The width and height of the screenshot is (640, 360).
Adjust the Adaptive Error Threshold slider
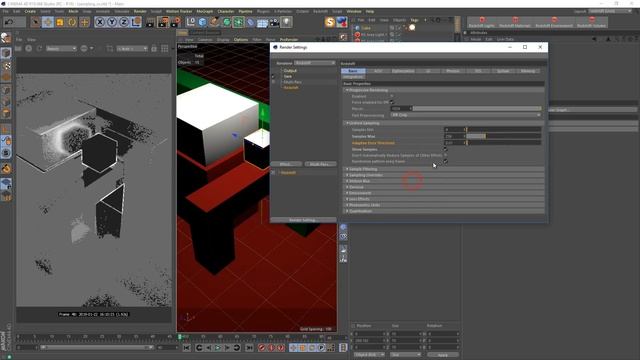(x=504, y=143)
